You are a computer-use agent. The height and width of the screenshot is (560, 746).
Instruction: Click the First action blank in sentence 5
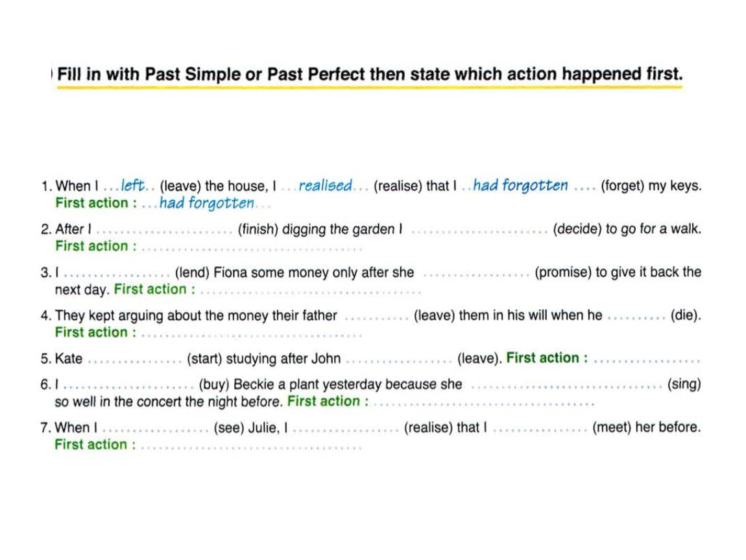(x=647, y=360)
